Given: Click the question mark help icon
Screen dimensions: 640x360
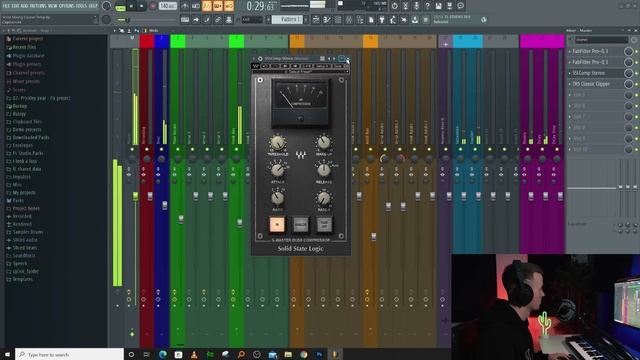Looking at the screenshot, I should pyautogui.click(x=427, y=6).
